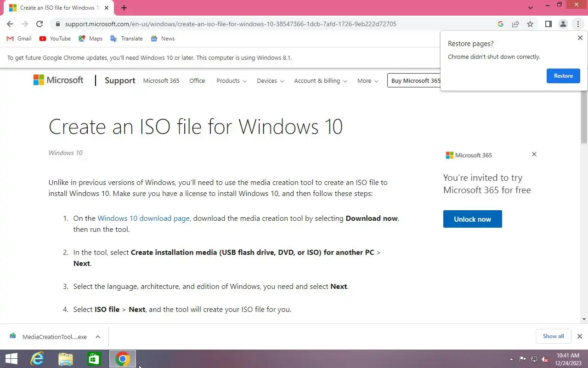The image size is (588, 368).
Task: Expand the More menu
Action: click(368, 80)
